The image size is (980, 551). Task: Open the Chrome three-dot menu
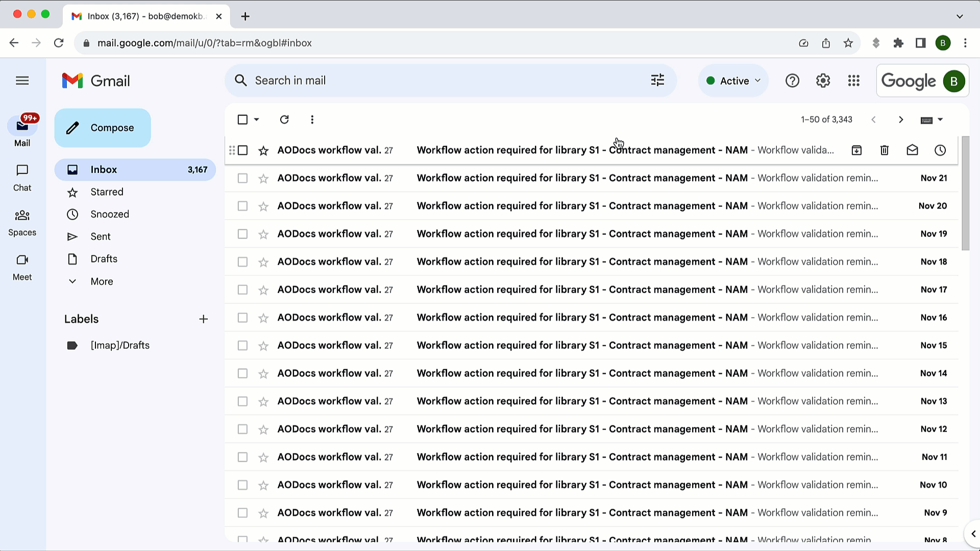tap(965, 43)
